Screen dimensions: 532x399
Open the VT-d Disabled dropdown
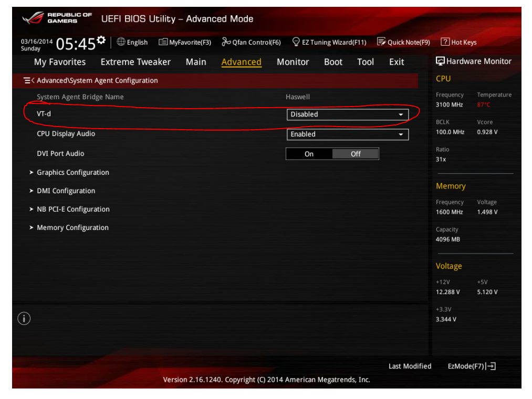tap(347, 114)
